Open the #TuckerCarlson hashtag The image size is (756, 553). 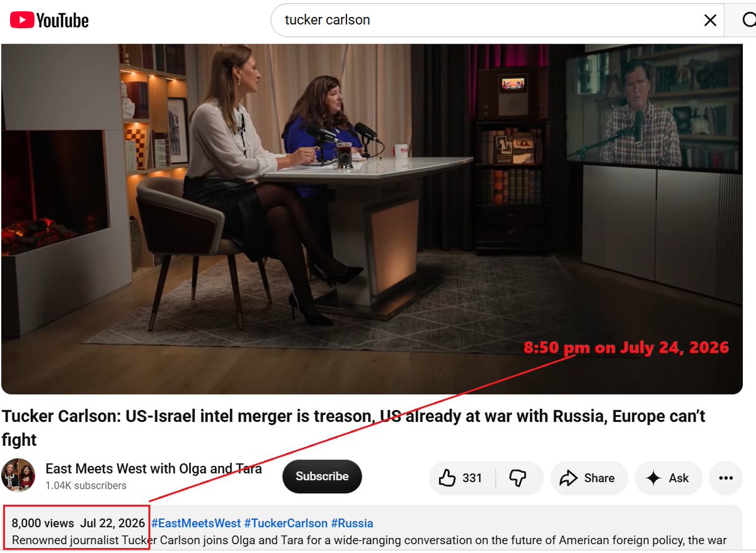click(286, 523)
